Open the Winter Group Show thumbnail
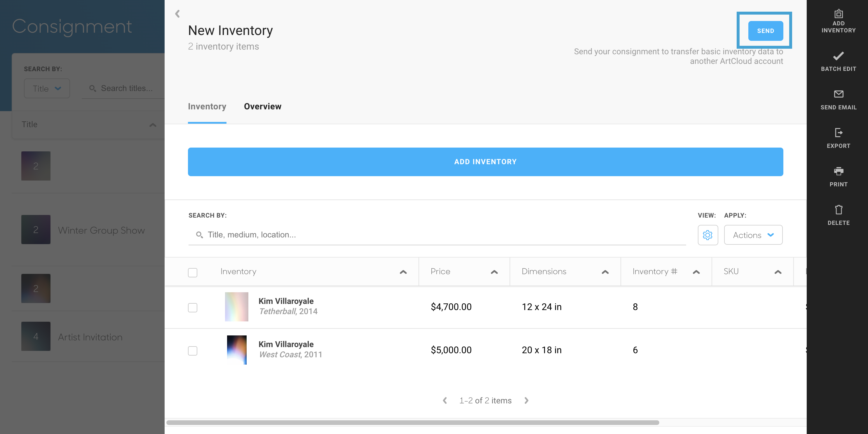 [x=35, y=229]
